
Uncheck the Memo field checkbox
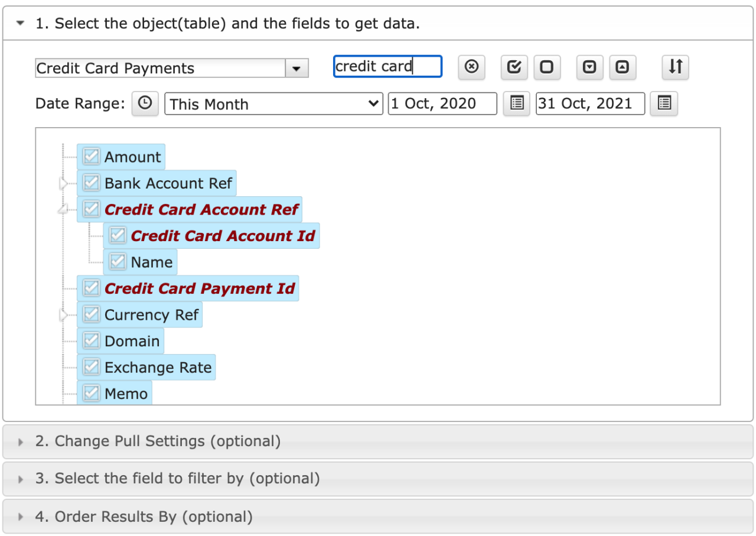pos(91,393)
